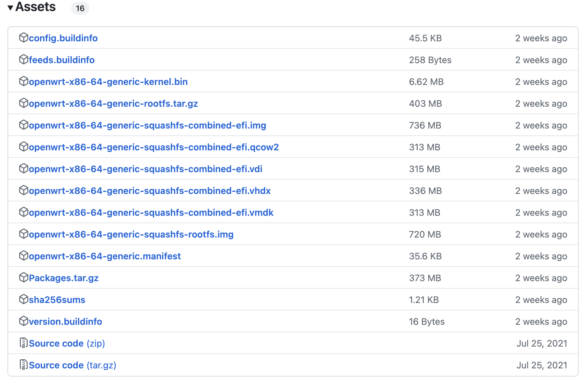Download openwrt-x86-64-generic-rootfs.tar.gz
Viewport: 588px width, 384px height.
click(x=114, y=103)
